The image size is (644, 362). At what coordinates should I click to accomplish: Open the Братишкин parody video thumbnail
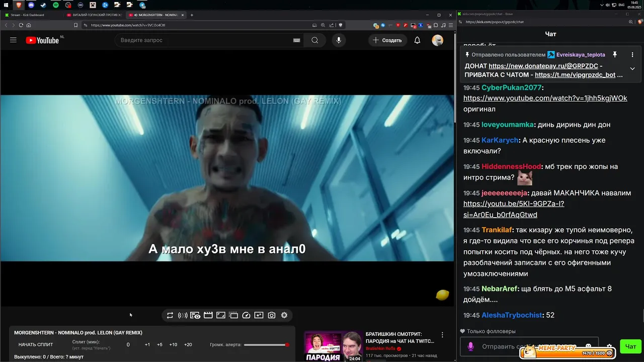tap(333, 346)
